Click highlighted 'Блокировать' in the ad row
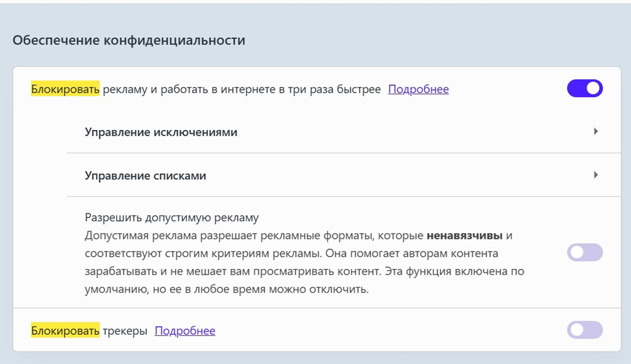 click(65, 89)
